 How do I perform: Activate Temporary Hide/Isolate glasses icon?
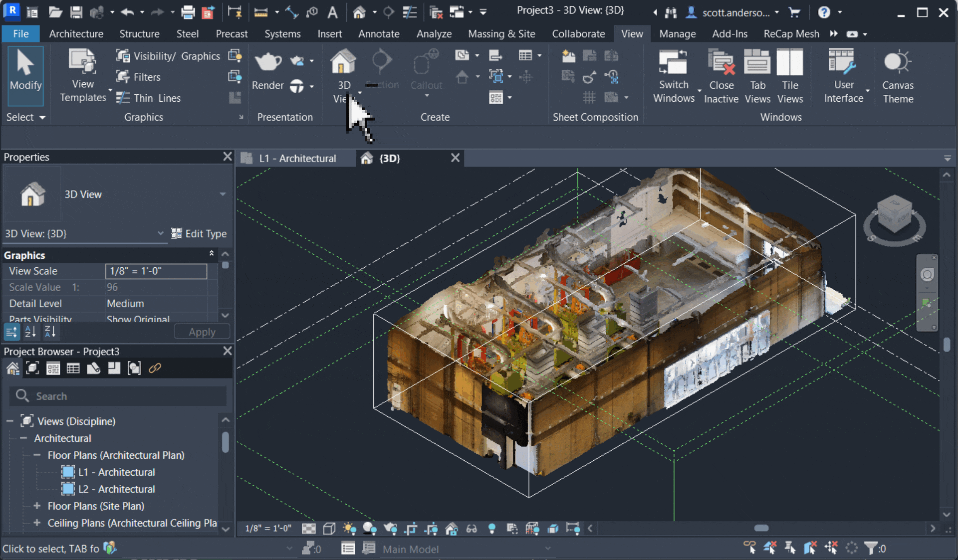point(472,529)
